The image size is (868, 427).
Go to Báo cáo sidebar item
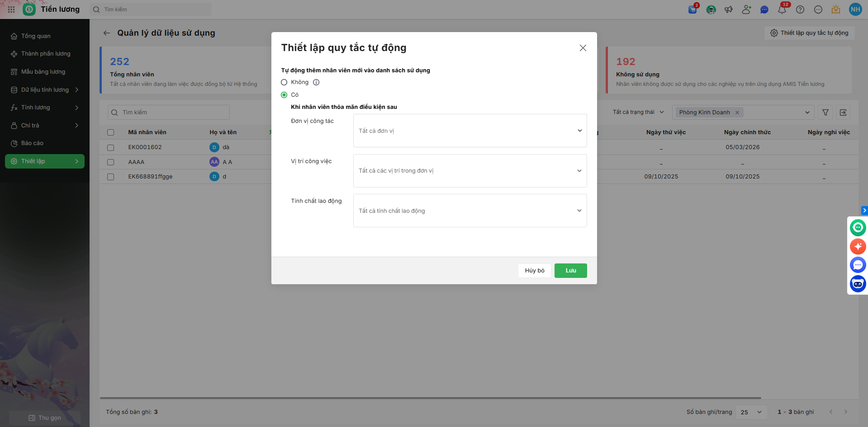[x=32, y=143]
